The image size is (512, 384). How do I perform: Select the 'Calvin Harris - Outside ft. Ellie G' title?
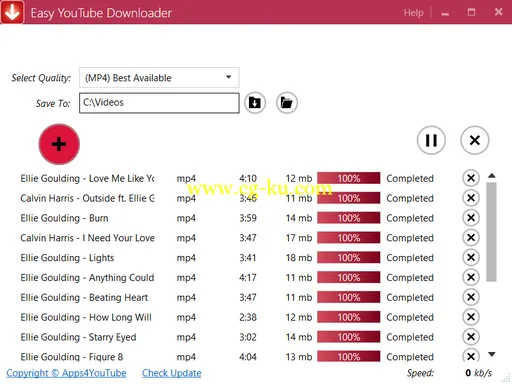point(87,198)
